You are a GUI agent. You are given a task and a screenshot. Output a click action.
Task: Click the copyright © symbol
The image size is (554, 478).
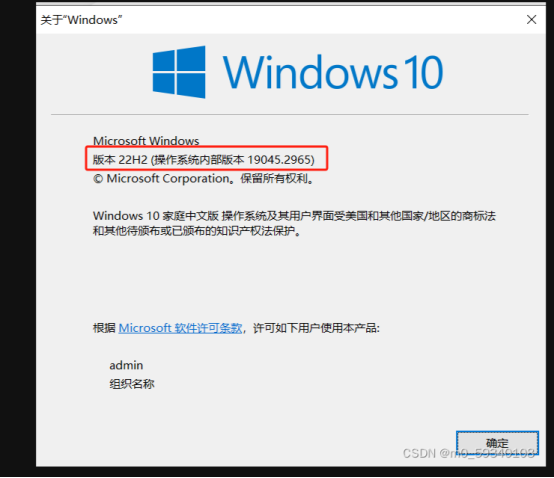tap(98, 179)
